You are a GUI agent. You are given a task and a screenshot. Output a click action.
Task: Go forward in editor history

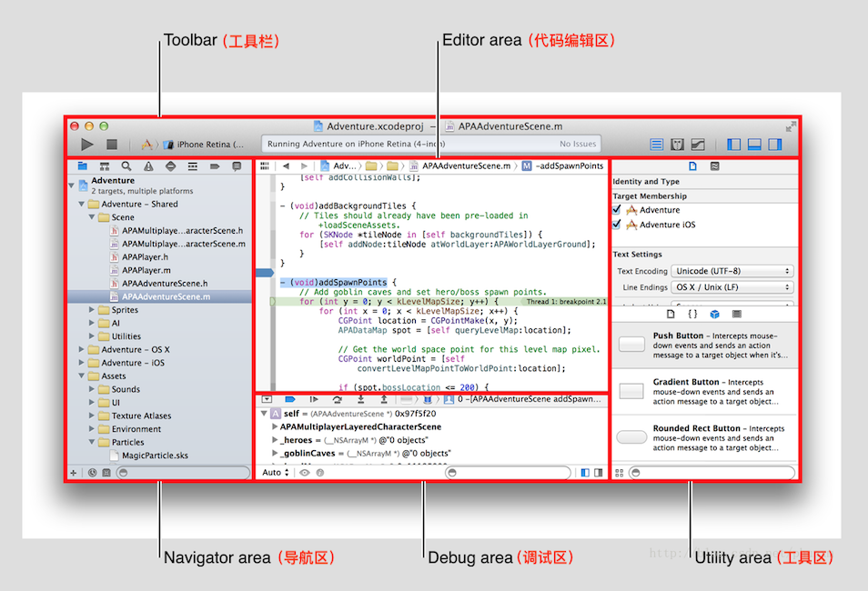(304, 166)
